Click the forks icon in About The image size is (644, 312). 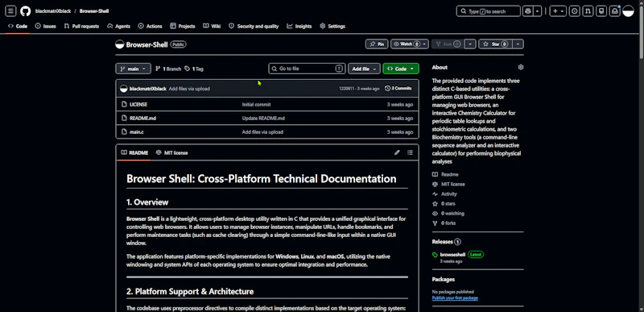435,223
